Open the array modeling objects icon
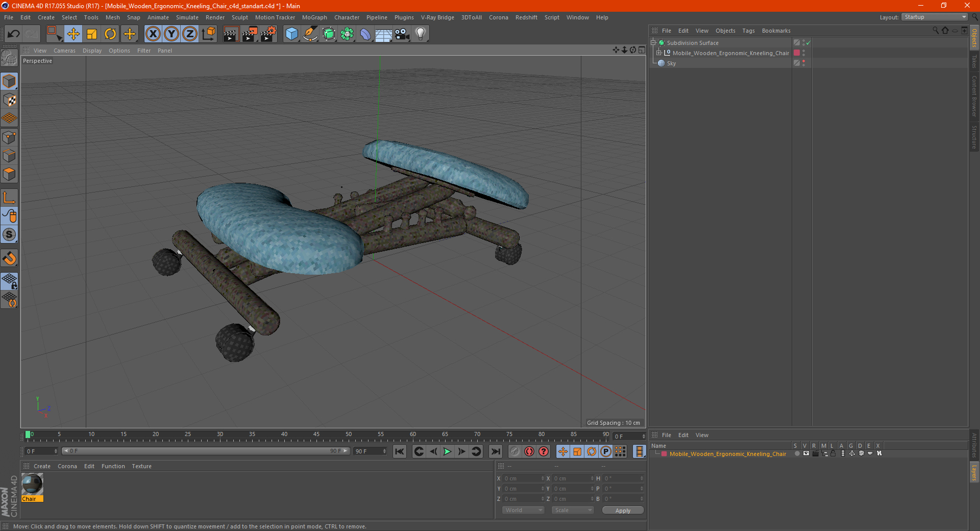This screenshot has height=531, width=980. click(347, 34)
